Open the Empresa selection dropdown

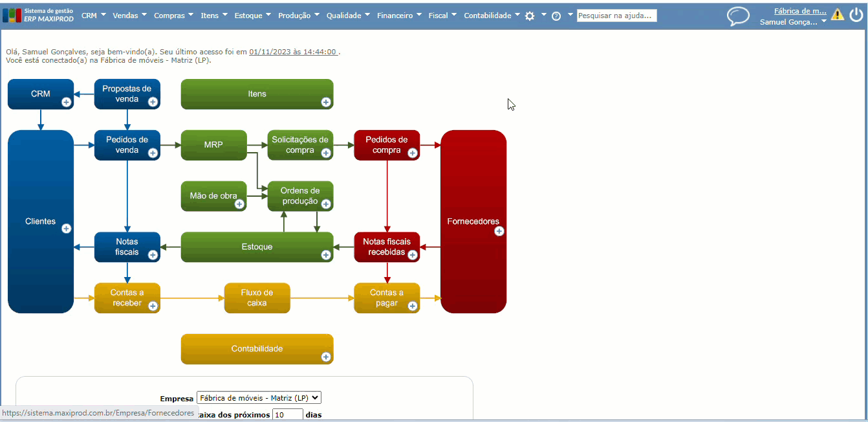(259, 397)
